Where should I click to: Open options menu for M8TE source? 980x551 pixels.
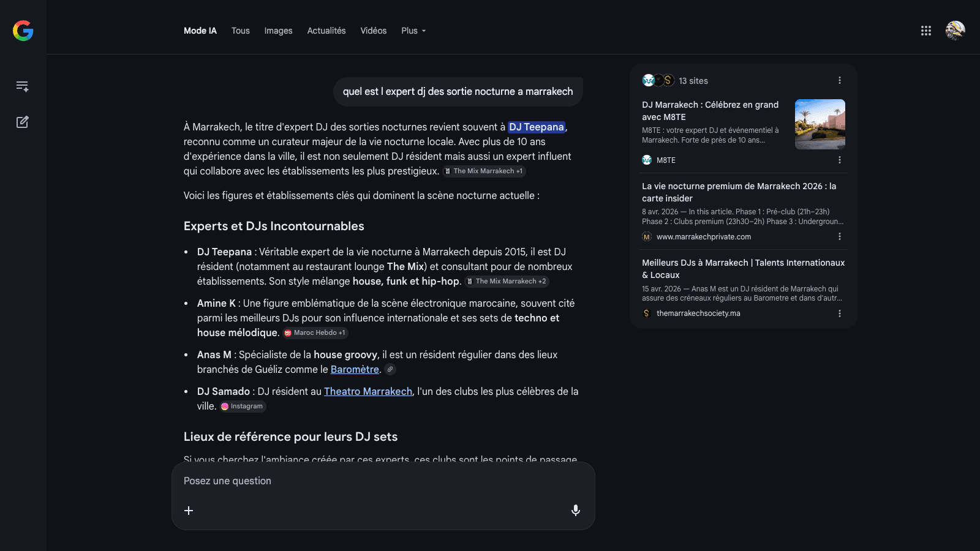[x=840, y=160]
